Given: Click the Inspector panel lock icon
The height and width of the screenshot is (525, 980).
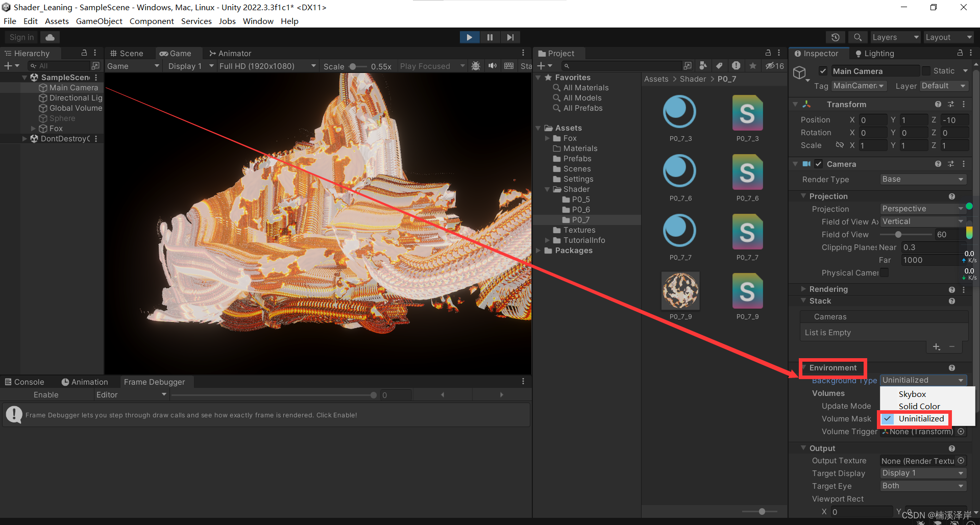Looking at the screenshot, I should 960,53.
